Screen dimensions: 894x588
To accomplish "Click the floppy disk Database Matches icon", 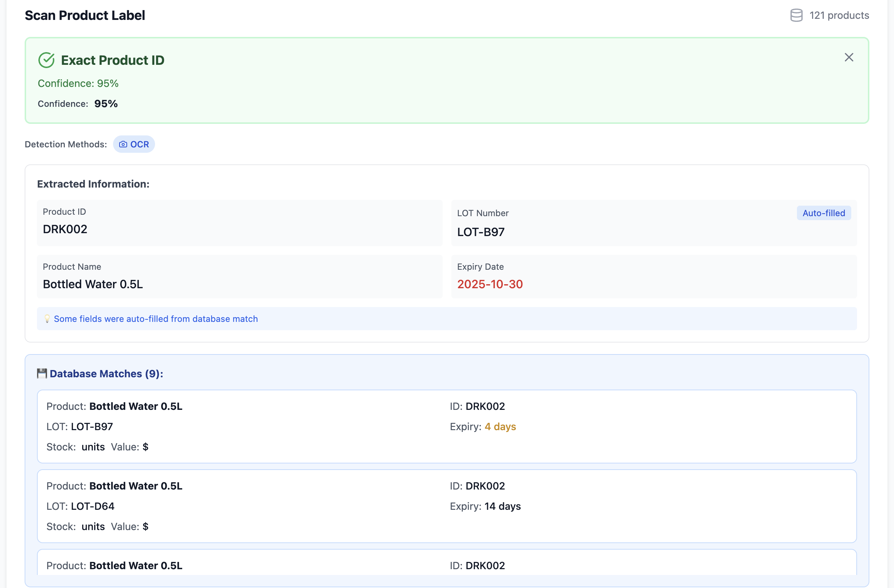I will click(x=42, y=373).
